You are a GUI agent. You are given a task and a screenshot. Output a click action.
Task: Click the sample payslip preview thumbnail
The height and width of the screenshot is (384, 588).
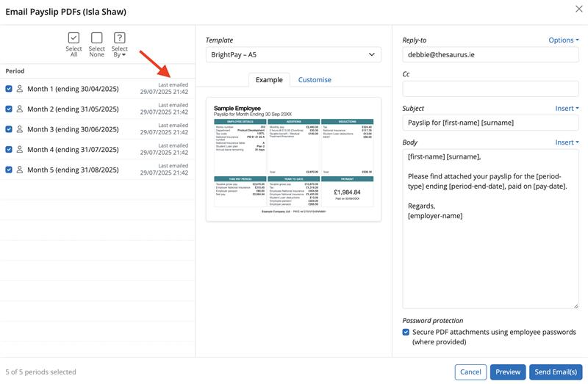pyautogui.click(x=293, y=159)
